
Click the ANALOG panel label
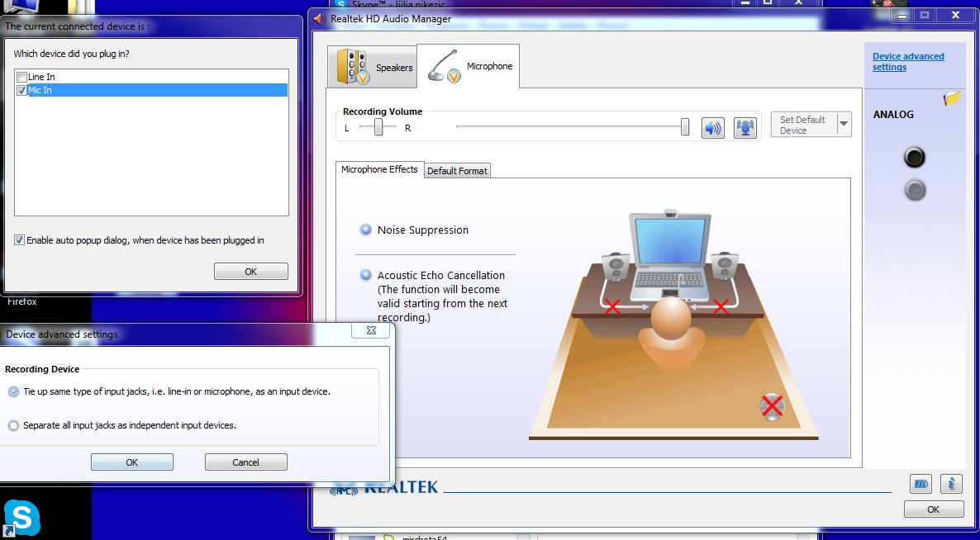pyautogui.click(x=893, y=114)
